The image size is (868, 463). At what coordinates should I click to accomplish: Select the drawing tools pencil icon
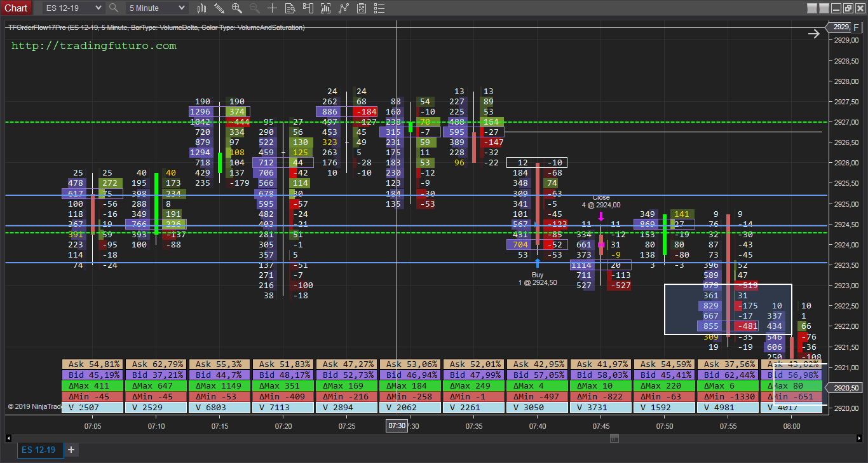(x=219, y=8)
